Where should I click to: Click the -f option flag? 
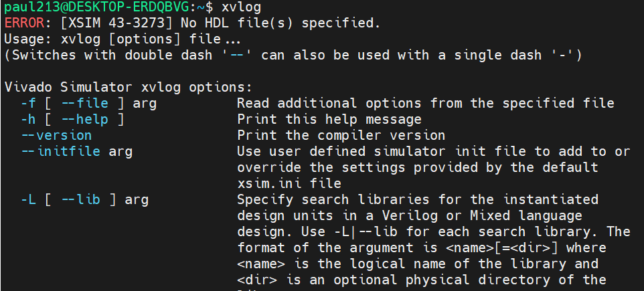point(29,104)
